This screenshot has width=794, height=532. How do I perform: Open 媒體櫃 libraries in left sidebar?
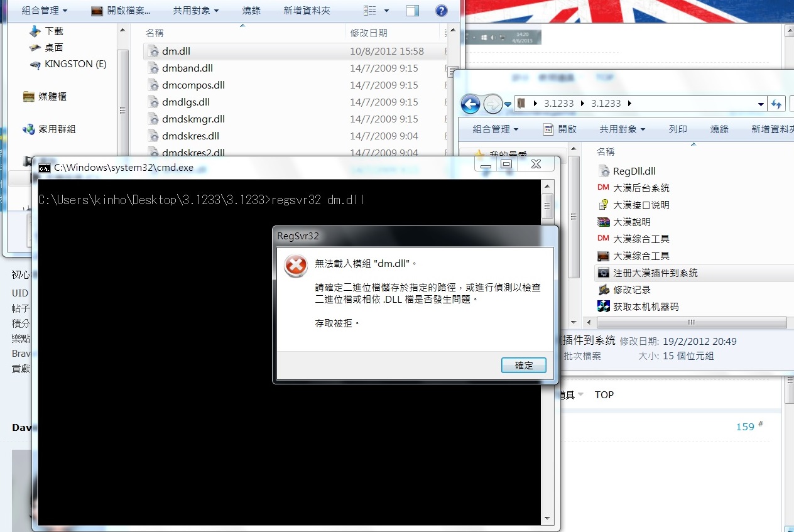(x=45, y=96)
